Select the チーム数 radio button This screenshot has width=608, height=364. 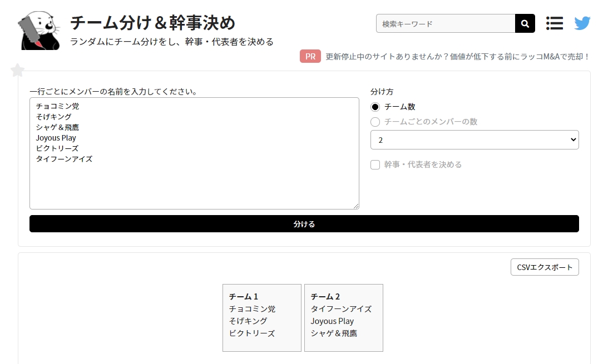tap(375, 107)
